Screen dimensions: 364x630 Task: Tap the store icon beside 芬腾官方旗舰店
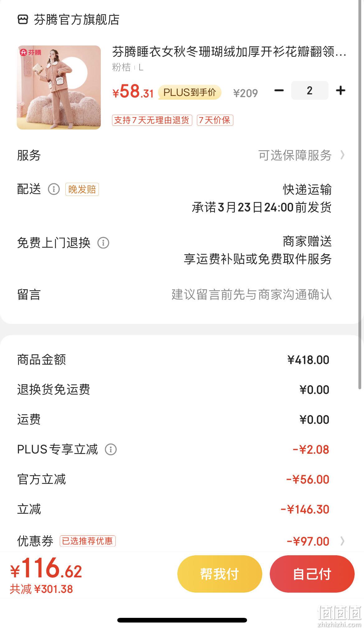click(x=23, y=19)
